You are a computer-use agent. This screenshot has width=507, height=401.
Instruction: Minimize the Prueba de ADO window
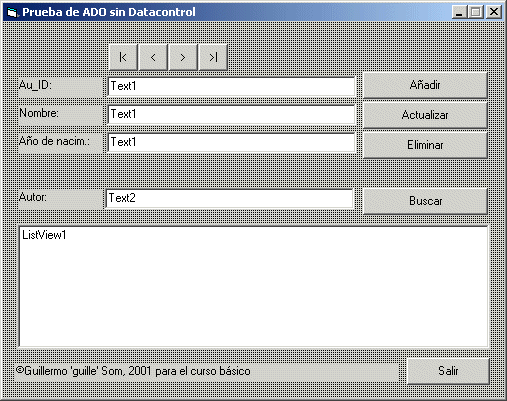(459, 12)
